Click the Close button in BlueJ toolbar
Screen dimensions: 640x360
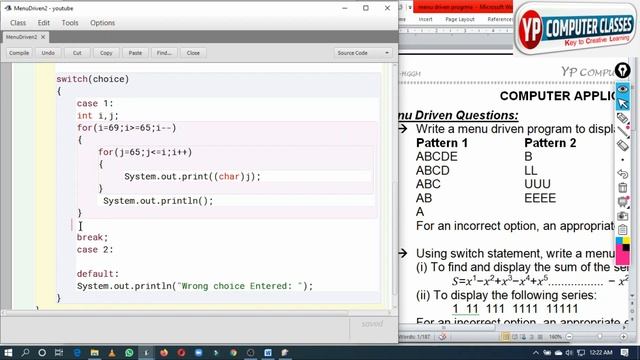point(193,53)
